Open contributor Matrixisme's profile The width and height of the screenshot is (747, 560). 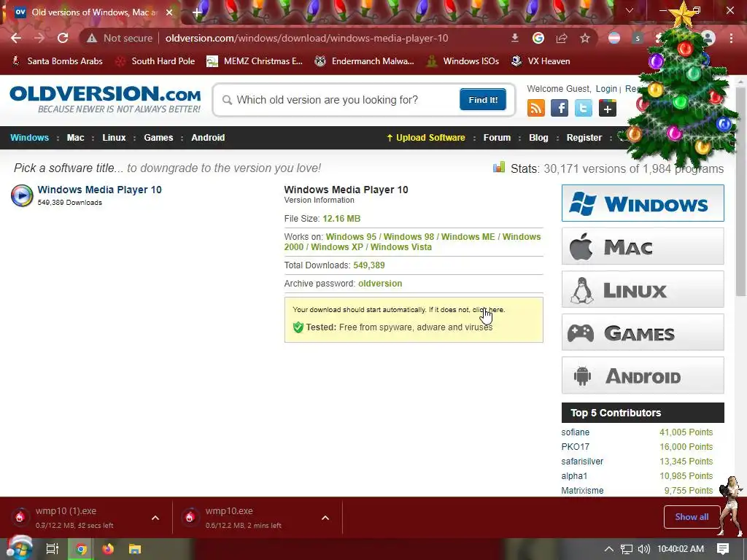(x=582, y=491)
